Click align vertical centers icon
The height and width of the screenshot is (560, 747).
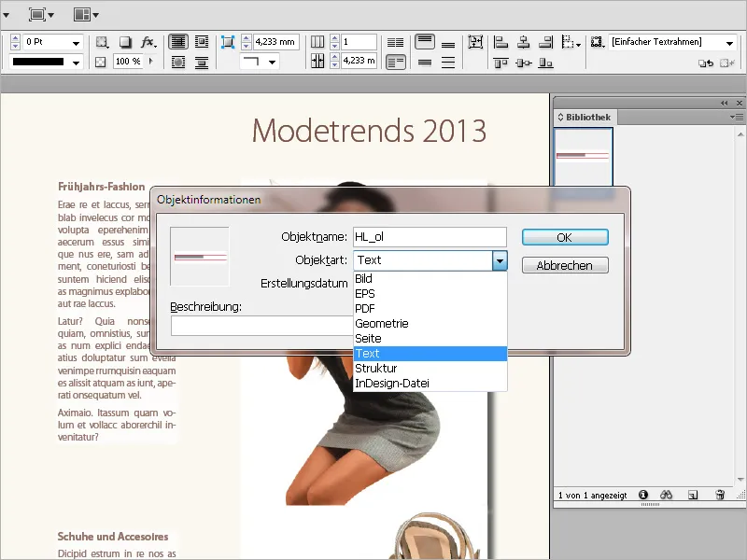tap(524, 63)
